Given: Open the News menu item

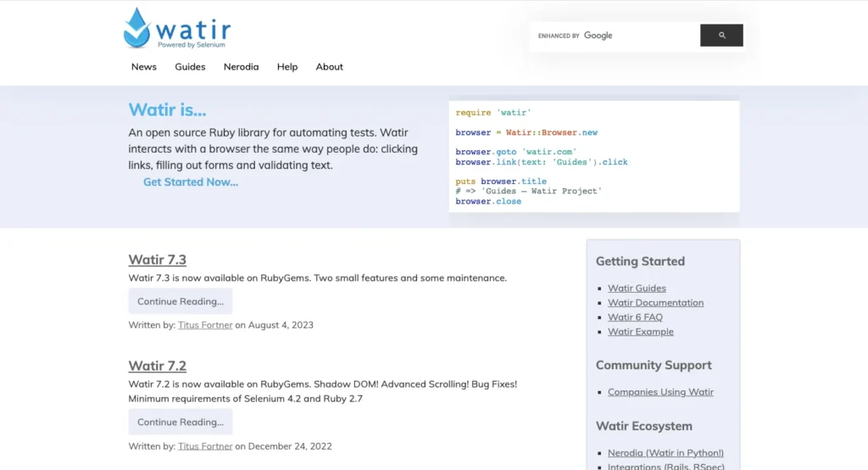Looking at the screenshot, I should (x=144, y=66).
